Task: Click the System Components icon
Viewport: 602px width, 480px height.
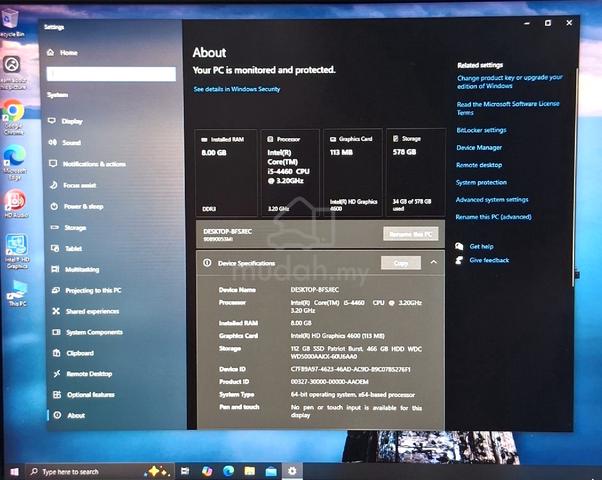Action: point(56,332)
